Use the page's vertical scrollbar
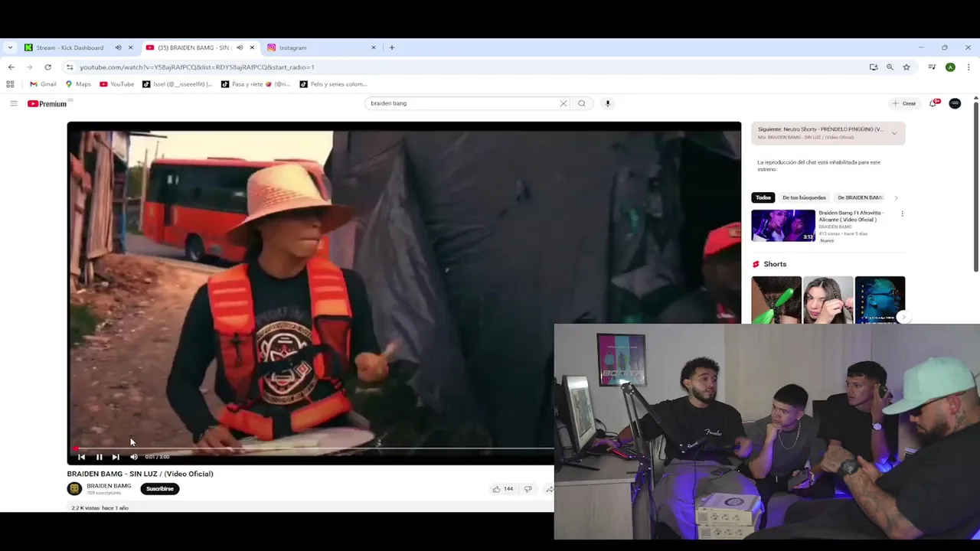 975,186
